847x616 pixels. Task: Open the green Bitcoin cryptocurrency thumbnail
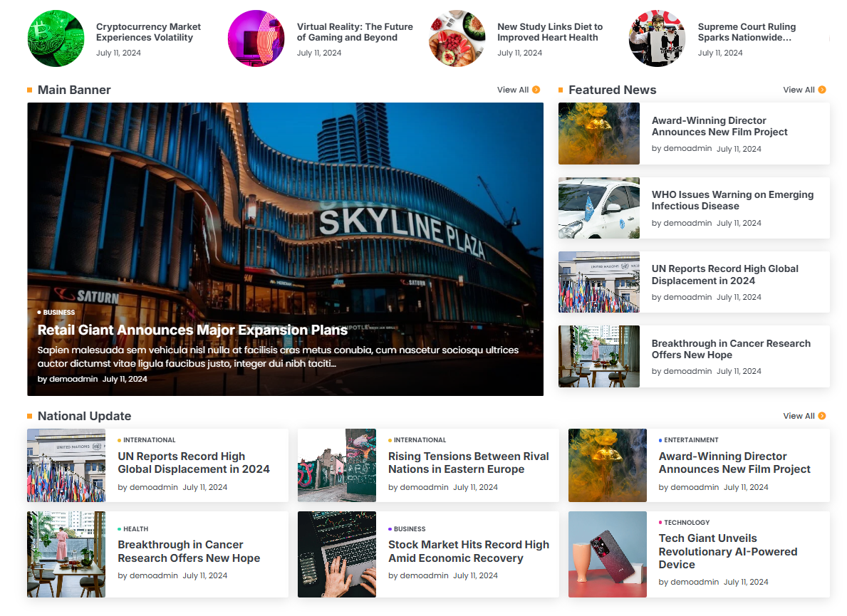(x=56, y=38)
